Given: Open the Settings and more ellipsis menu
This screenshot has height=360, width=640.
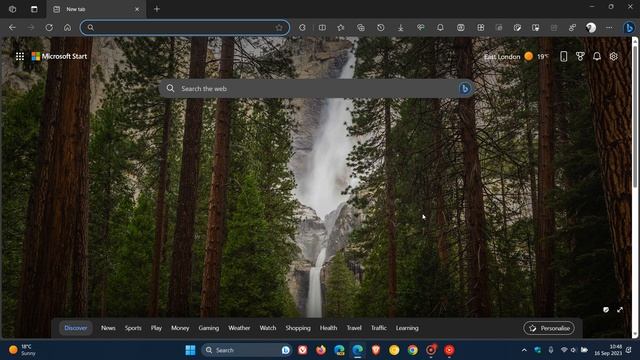Looking at the screenshot, I should [x=609, y=28].
